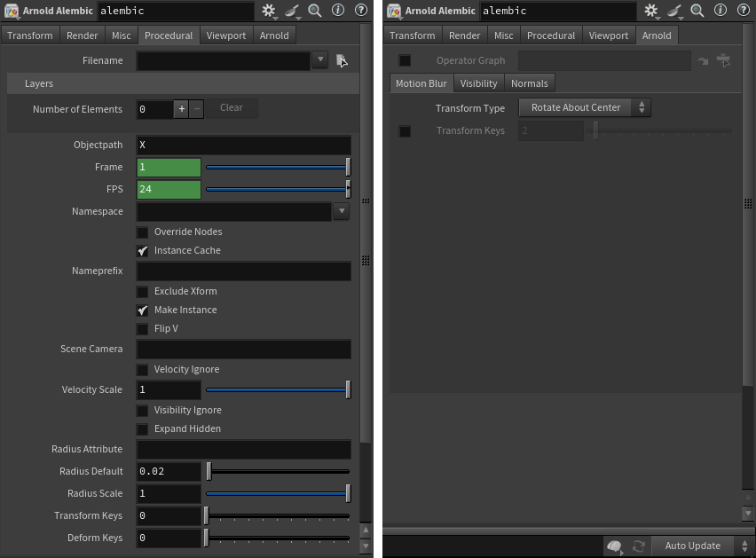This screenshot has height=558, width=756.
Task: Click the FPS value field
Action: click(x=169, y=189)
